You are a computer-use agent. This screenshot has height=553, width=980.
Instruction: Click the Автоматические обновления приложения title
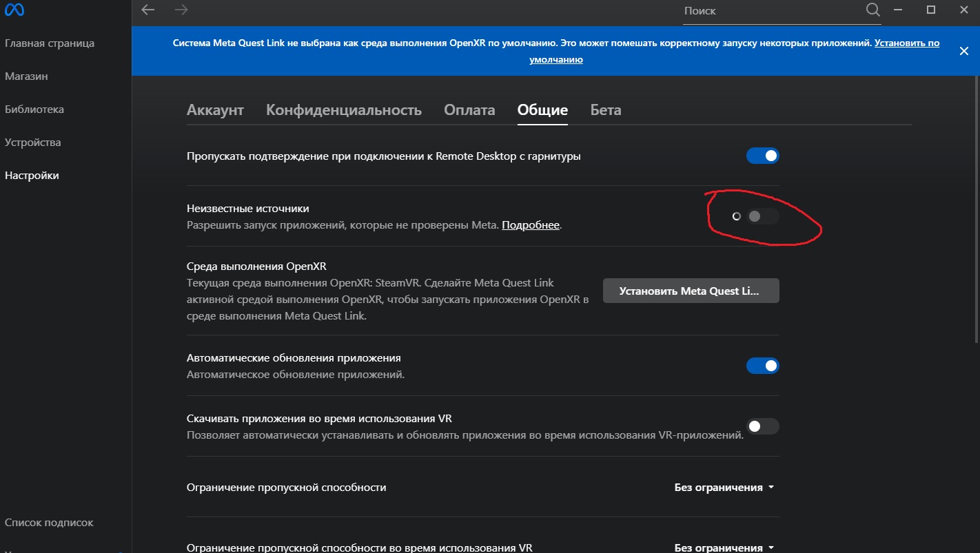pyautogui.click(x=294, y=358)
